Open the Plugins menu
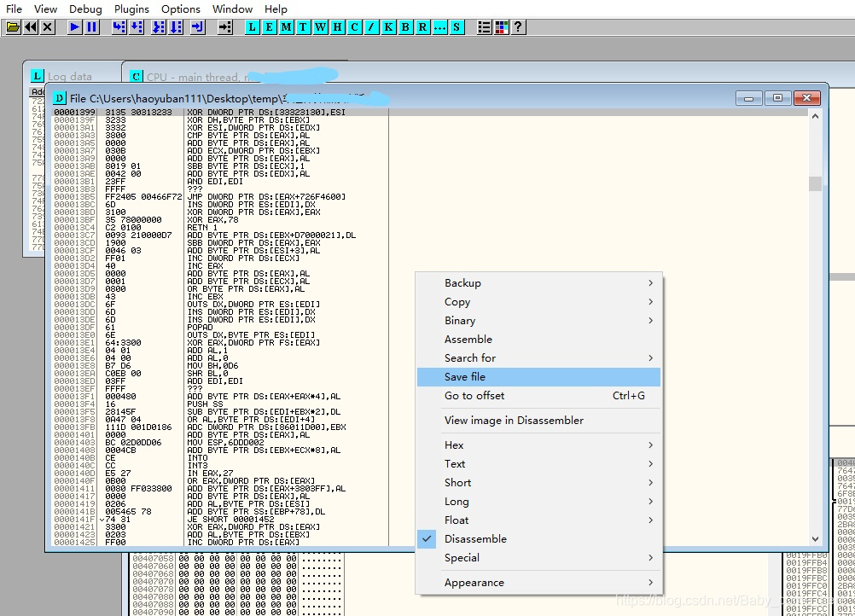 coord(131,9)
